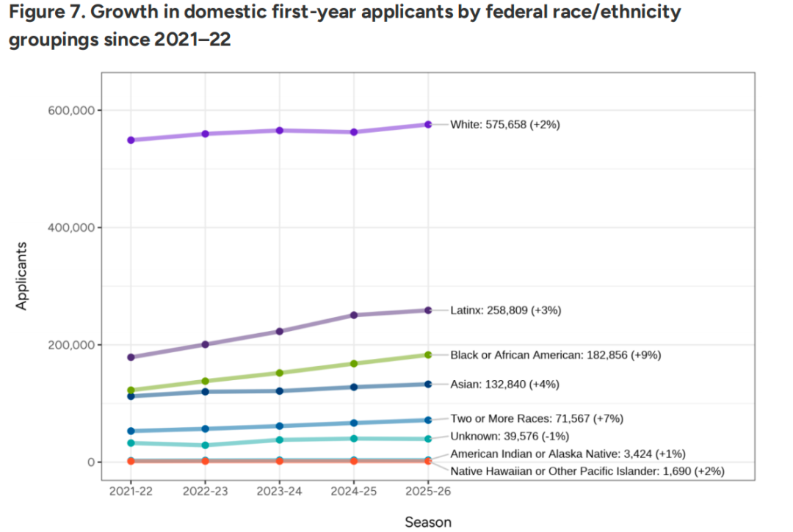Viewport: 793px width, 532px height.
Task: Select the "Season" x-axis title
Action: point(428,522)
